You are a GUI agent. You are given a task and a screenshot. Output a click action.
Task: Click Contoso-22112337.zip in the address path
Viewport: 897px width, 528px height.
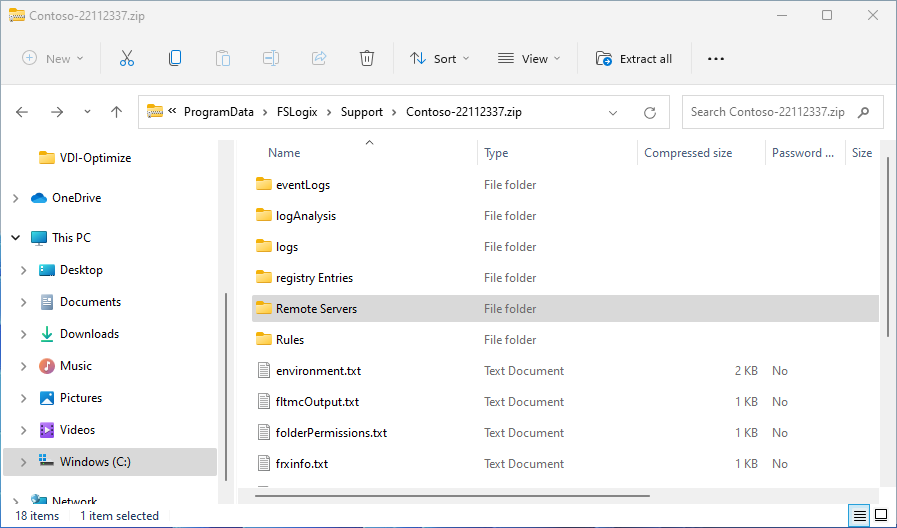[464, 112]
